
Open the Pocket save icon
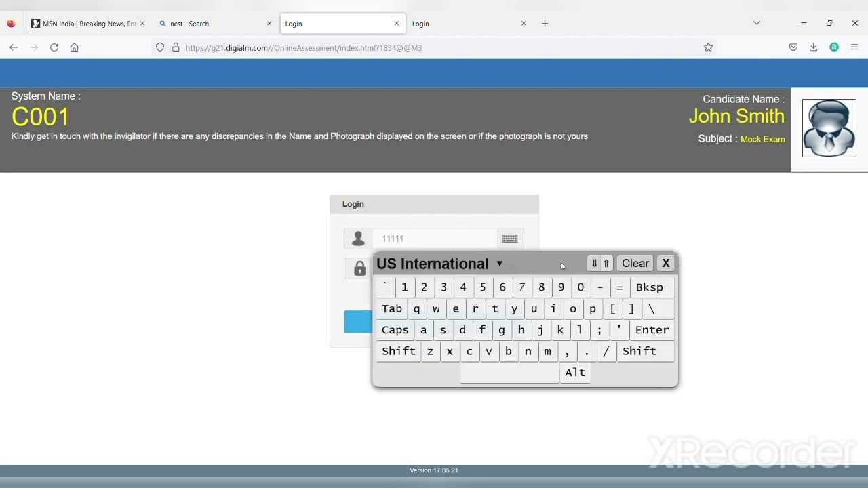pyautogui.click(x=793, y=47)
